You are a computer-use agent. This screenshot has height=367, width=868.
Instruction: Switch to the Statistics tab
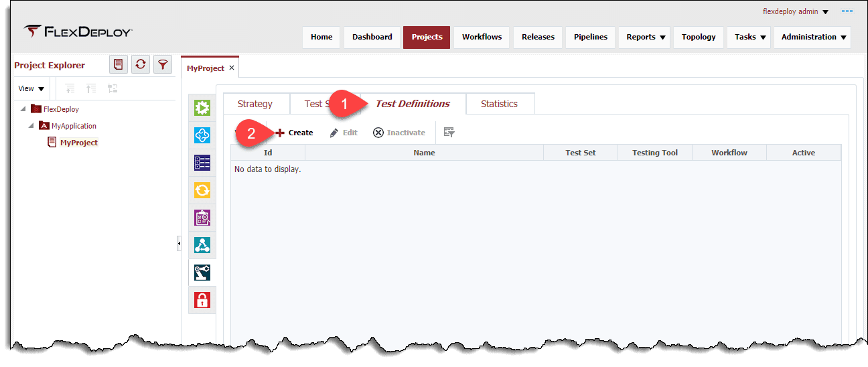[500, 104]
